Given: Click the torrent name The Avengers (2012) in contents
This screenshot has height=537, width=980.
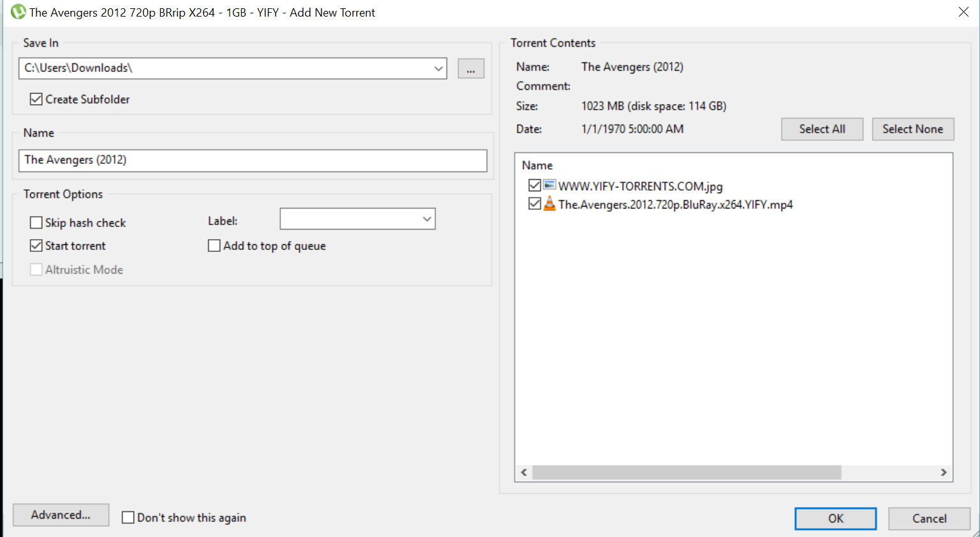Looking at the screenshot, I should point(632,67).
